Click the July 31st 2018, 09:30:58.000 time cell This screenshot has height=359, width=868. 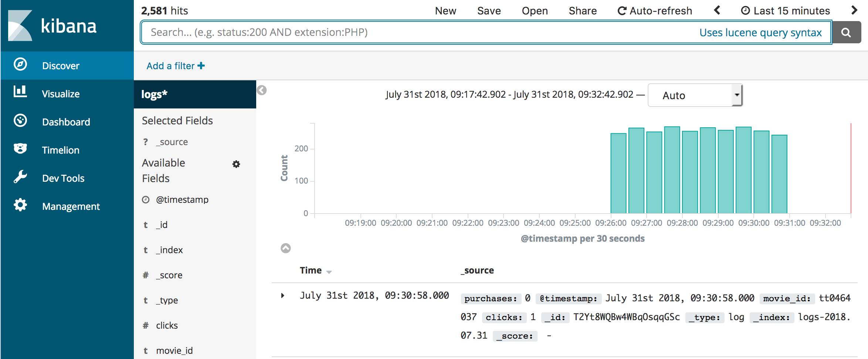[374, 295]
